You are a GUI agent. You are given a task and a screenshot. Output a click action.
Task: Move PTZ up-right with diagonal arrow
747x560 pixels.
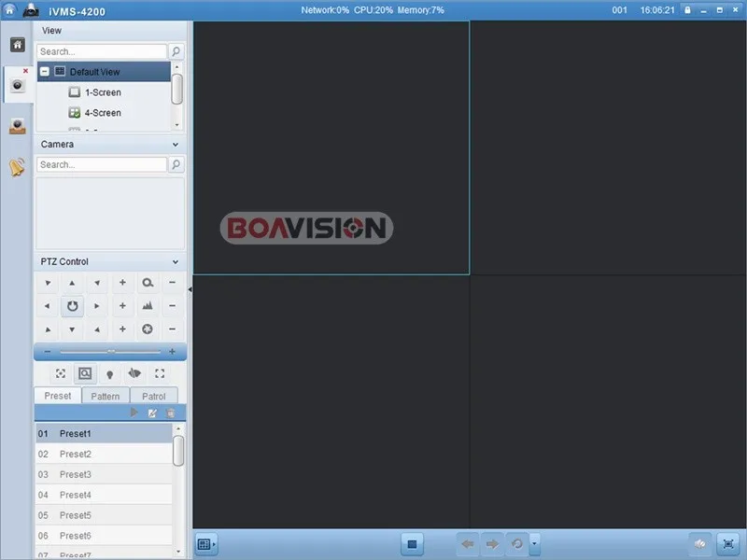click(97, 283)
